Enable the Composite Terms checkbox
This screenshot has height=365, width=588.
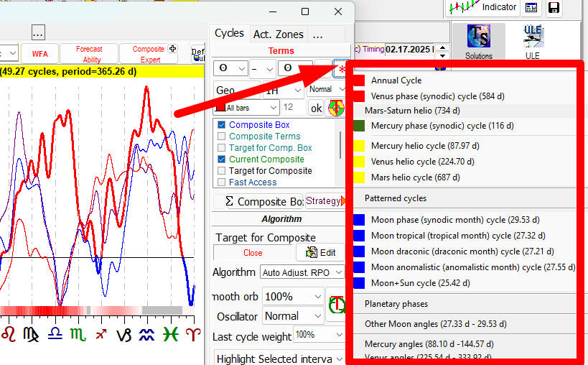click(222, 137)
